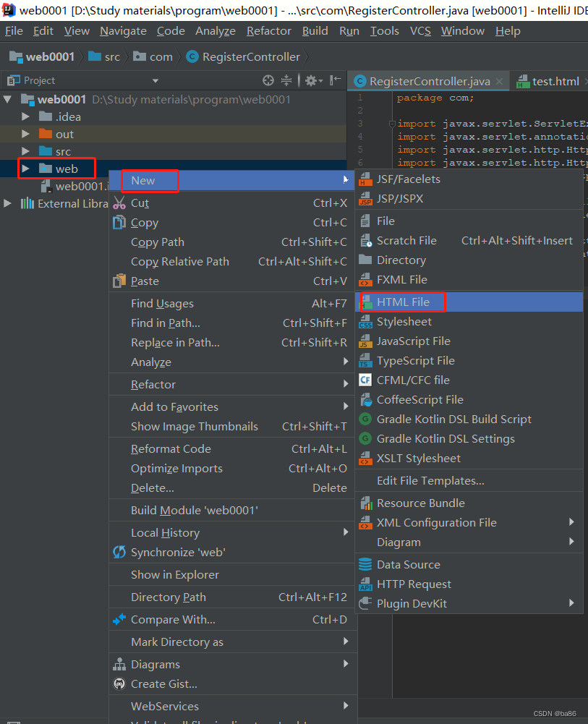The image size is (588, 724).
Task: Click the Compare With arrows icon
Action: (x=119, y=619)
